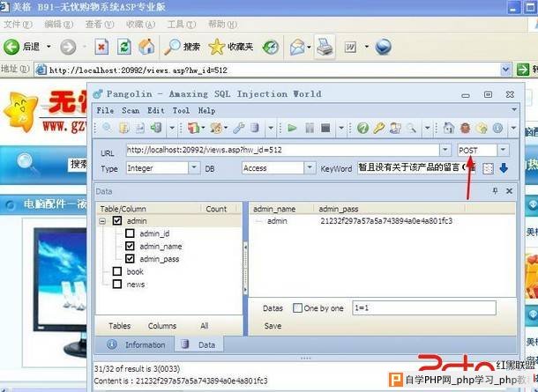The image size is (538, 392).
Task: Click the golden key icon in Pangolin toolbar
Action: pos(378,128)
